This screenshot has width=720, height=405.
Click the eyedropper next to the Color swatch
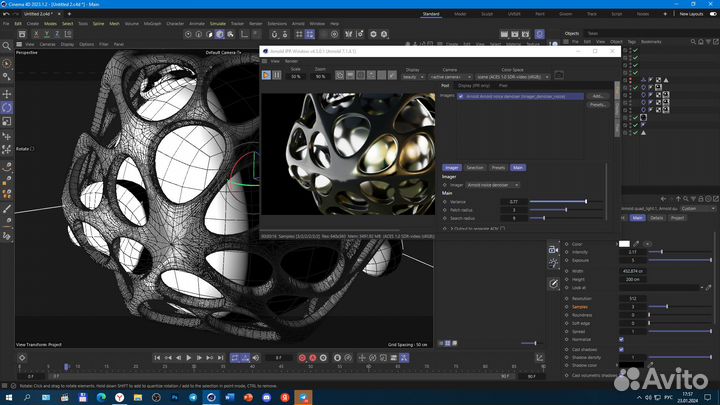coord(636,244)
